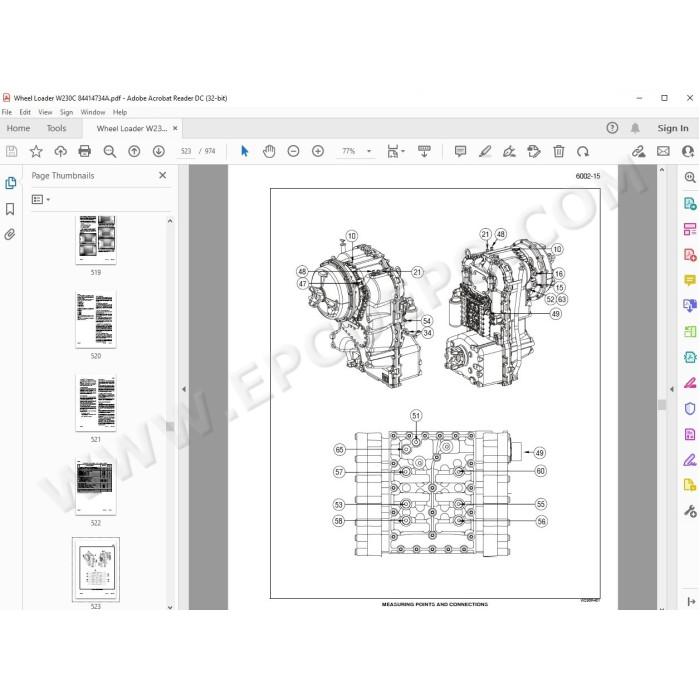Viewport: 700px width, 700px height.
Task: Open zoom percentage dropdown
Action: [x=369, y=151]
